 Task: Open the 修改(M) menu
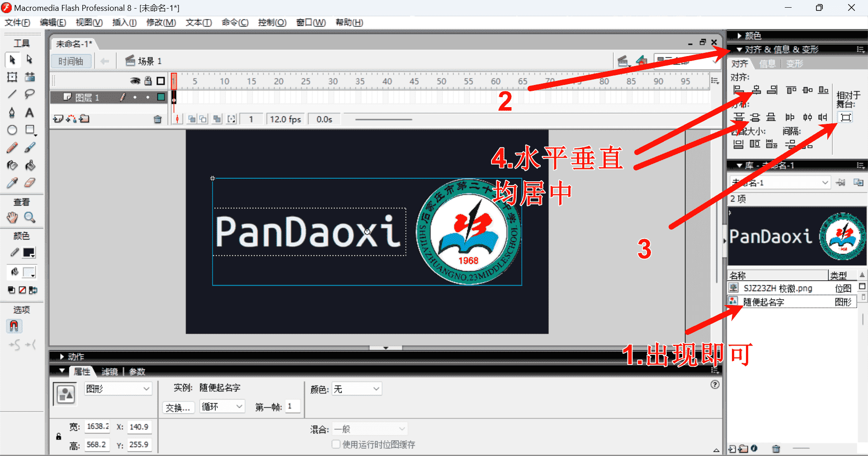tap(161, 22)
